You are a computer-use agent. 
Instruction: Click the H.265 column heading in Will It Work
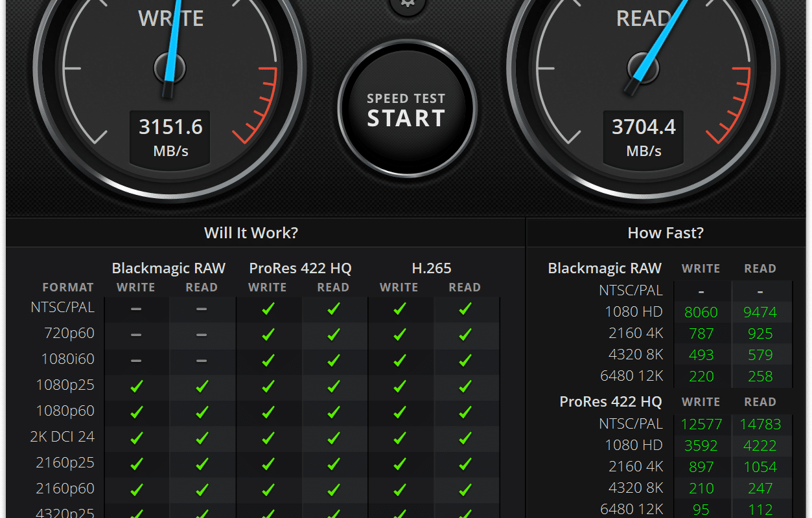[432, 268]
